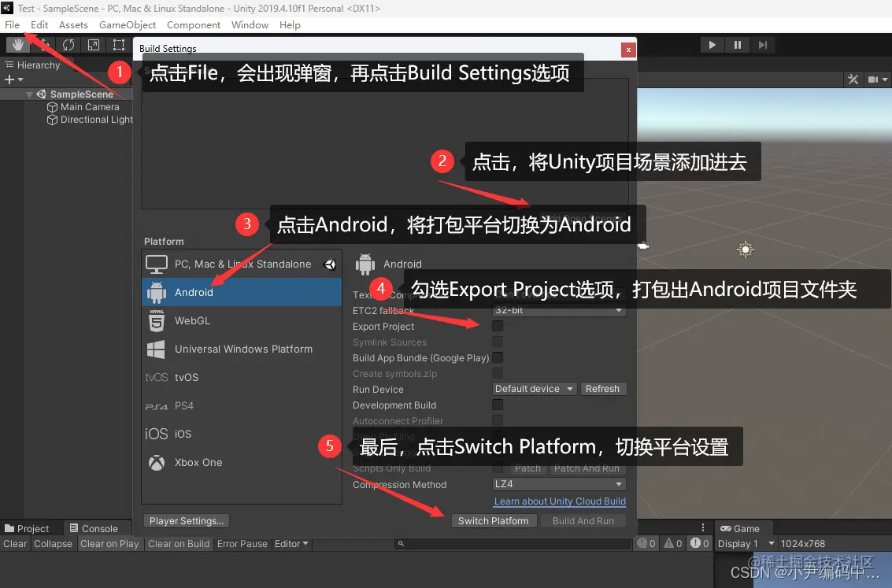The width and height of the screenshot is (892, 588).
Task: Open Player Settings
Action: coord(186,521)
